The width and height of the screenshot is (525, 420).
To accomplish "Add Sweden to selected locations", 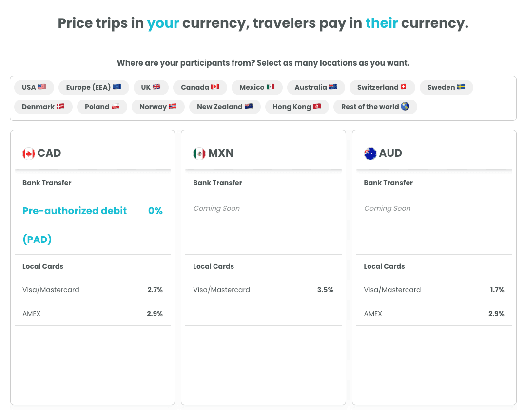I will (446, 87).
